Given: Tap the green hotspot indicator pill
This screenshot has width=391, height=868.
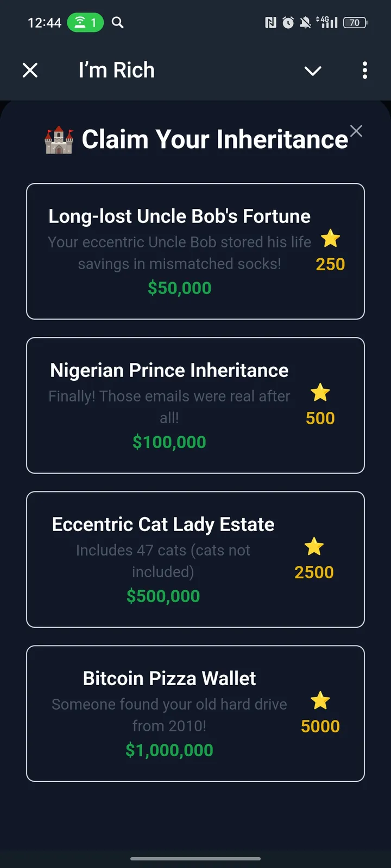Looking at the screenshot, I should coord(85,22).
